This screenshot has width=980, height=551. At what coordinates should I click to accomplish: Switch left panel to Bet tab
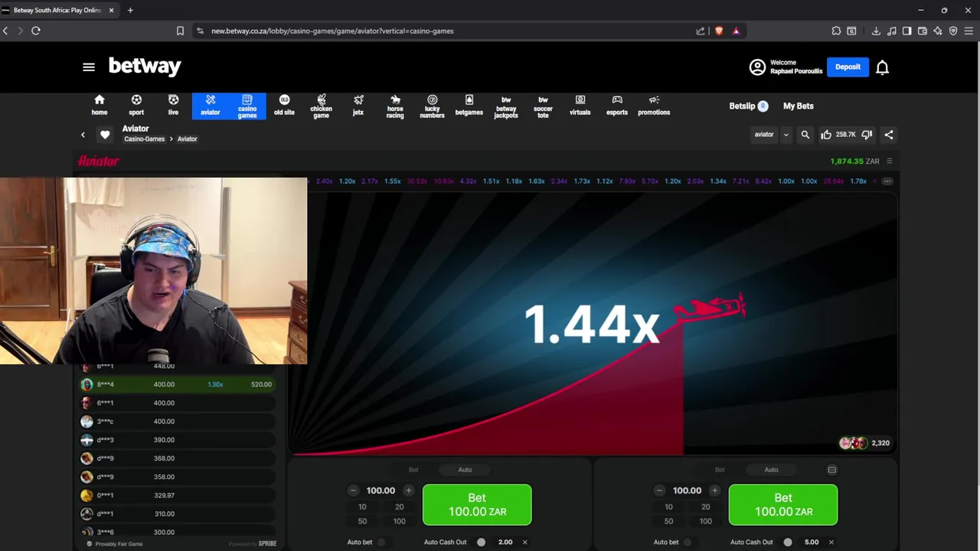click(x=413, y=470)
